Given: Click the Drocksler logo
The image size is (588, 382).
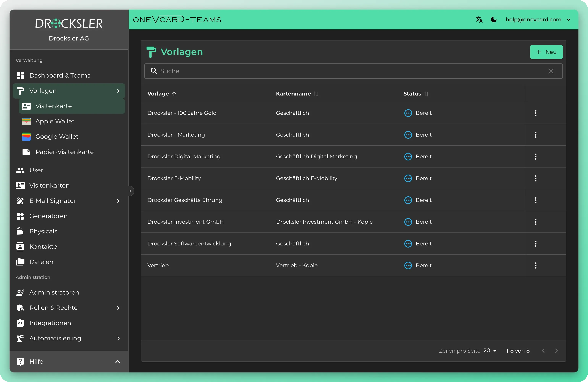Looking at the screenshot, I should point(69,23).
